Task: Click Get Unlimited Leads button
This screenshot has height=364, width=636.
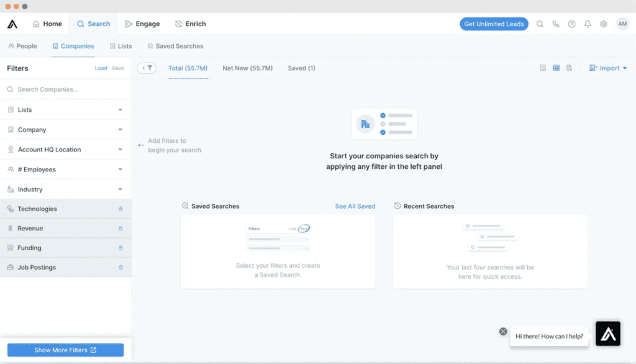Action: [x=494, y=24]
